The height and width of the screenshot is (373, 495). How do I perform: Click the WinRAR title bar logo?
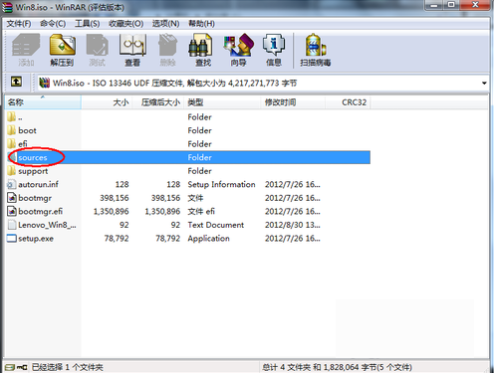coord(7,7)
